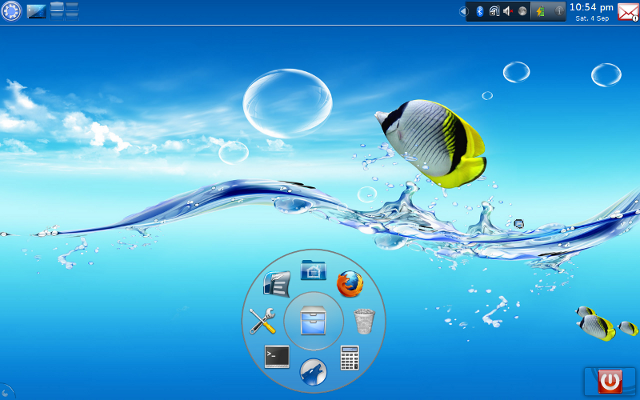Expand the system tray hidden icons arrow

pos(463,11)
